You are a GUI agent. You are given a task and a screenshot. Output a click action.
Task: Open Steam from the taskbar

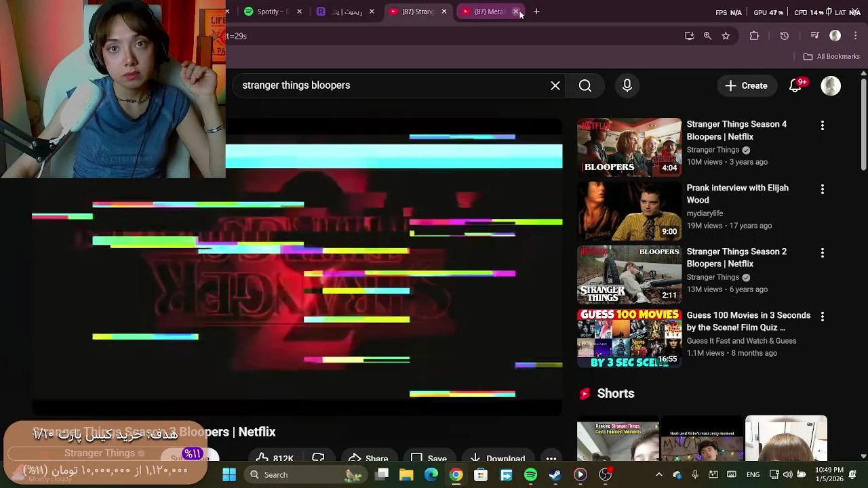coord(555,474)
